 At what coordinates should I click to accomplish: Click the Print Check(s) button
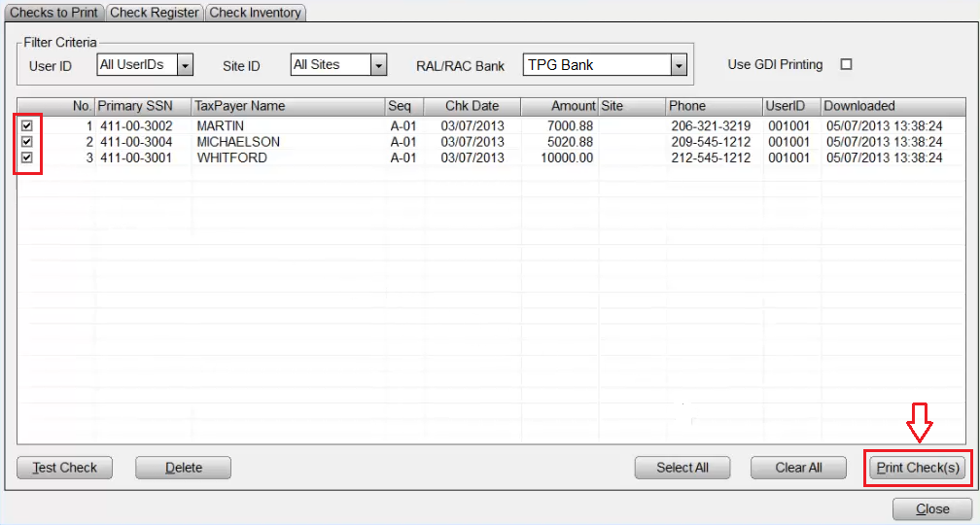[918, 468]
